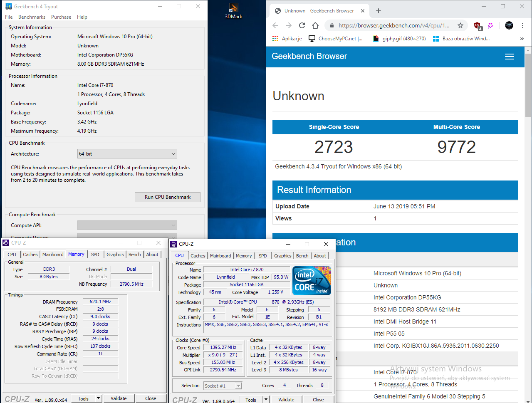Switch to SPD tab in memory CPU-Z window
This screenshot has width=532, height=403.
[95, 255]
